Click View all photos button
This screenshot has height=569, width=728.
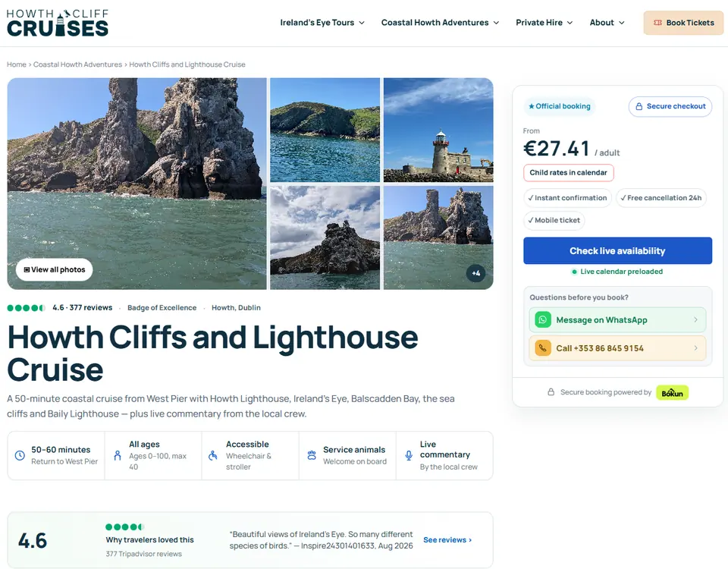[55, 269]
